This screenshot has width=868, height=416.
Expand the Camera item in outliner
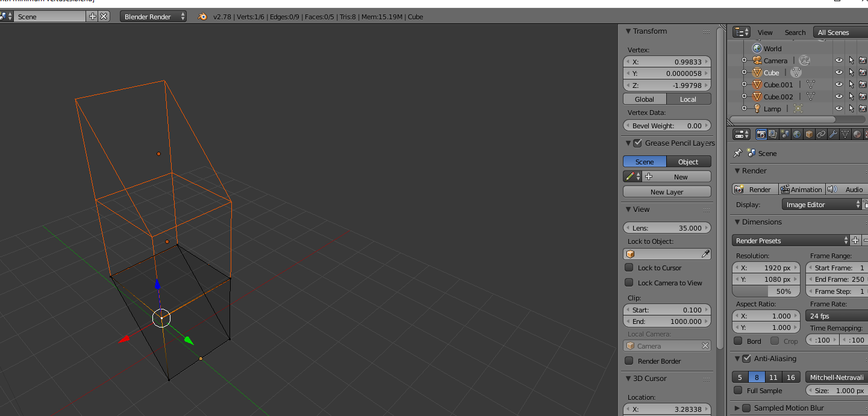pyautogui.click(x=744, y=60)
